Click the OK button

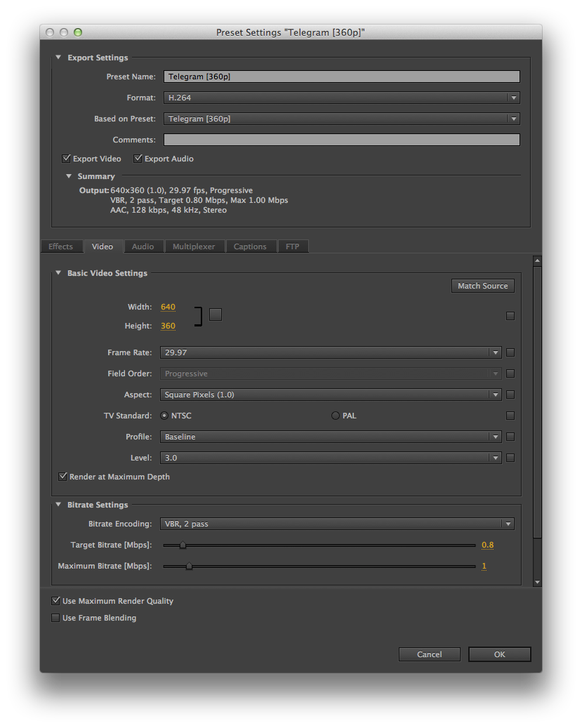(500, 654)
